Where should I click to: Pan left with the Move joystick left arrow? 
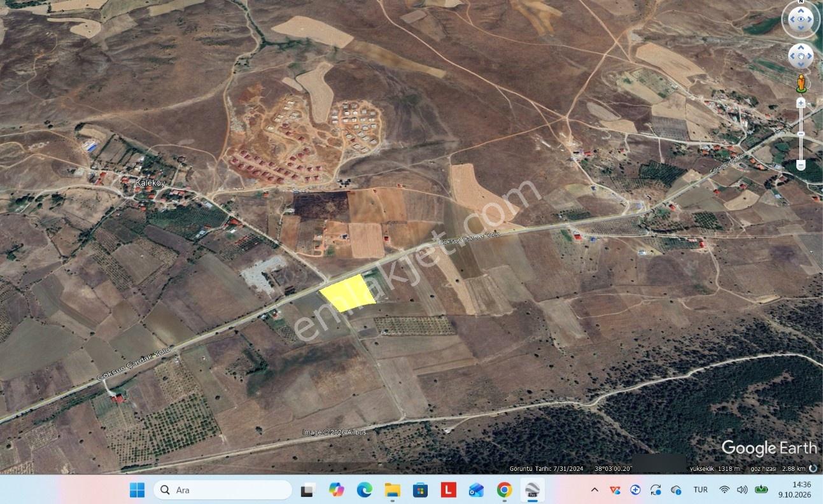click(791, 57)
